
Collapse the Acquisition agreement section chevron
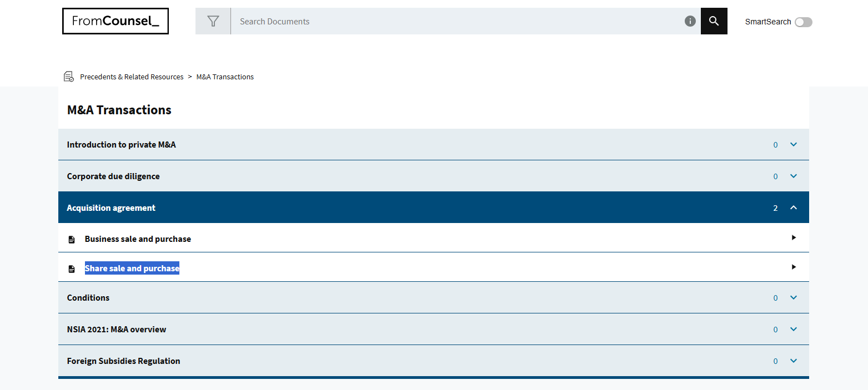click(x=794, y=208)
